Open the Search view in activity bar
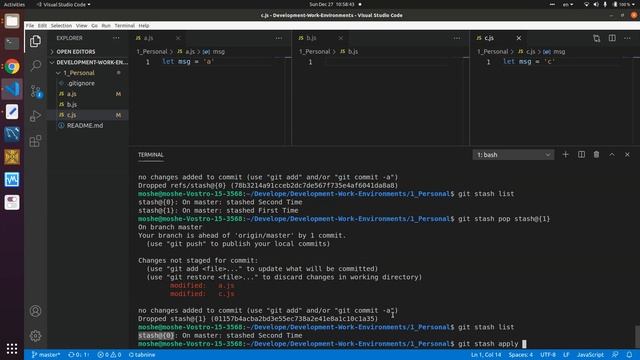 [36, 65]
